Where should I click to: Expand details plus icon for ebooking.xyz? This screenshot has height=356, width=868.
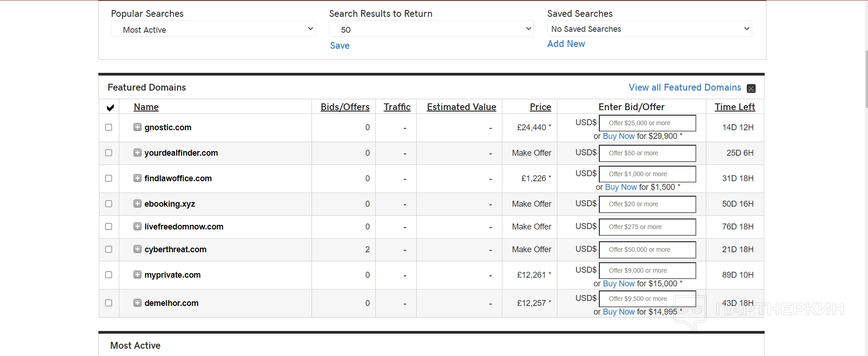coord(138,203)
